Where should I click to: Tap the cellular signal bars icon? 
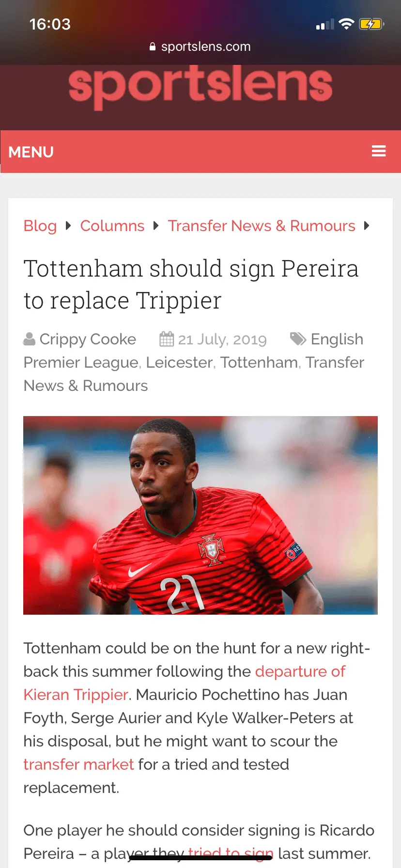coord(325,24)
